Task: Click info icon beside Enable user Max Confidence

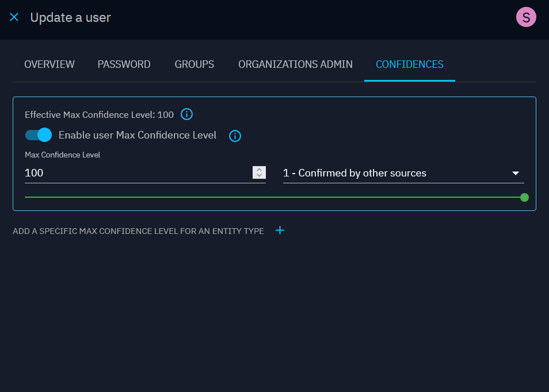Action: tap(235, 136)
